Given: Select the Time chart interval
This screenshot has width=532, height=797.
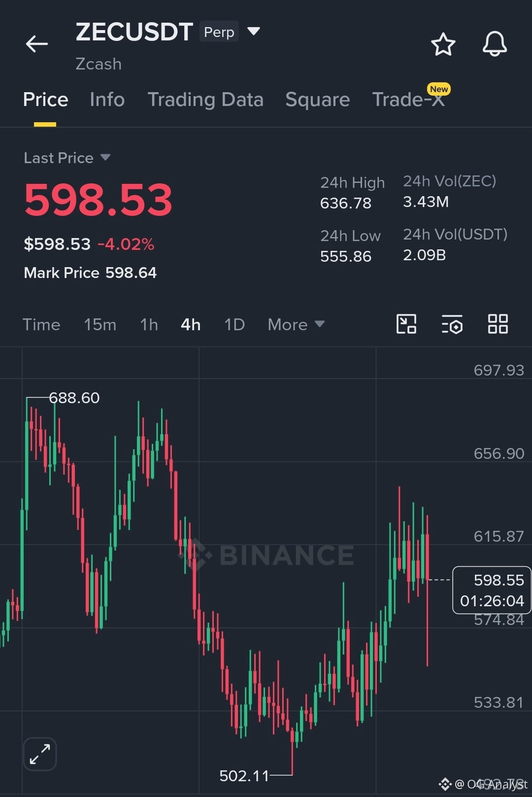Looking at the screenshot, I should [41, 324].
